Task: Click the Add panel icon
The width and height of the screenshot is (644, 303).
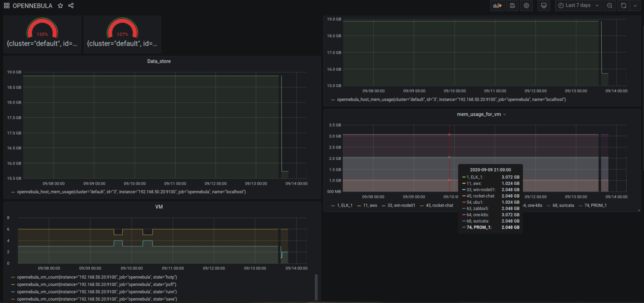Action: pos(497,5)
